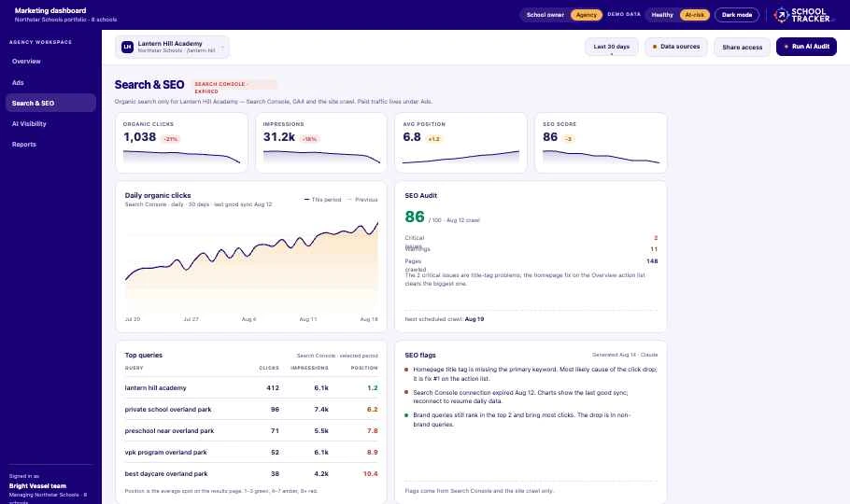This screenshot has height=504, width=850.
Task: Click the Share access button
Action: [743, 48]
